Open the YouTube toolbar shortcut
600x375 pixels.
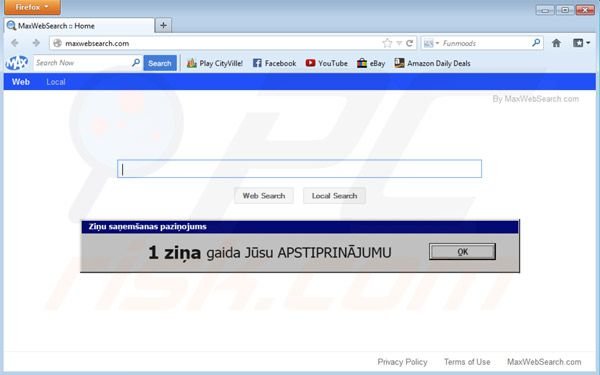pyautogui.click(x=326, y=63)
